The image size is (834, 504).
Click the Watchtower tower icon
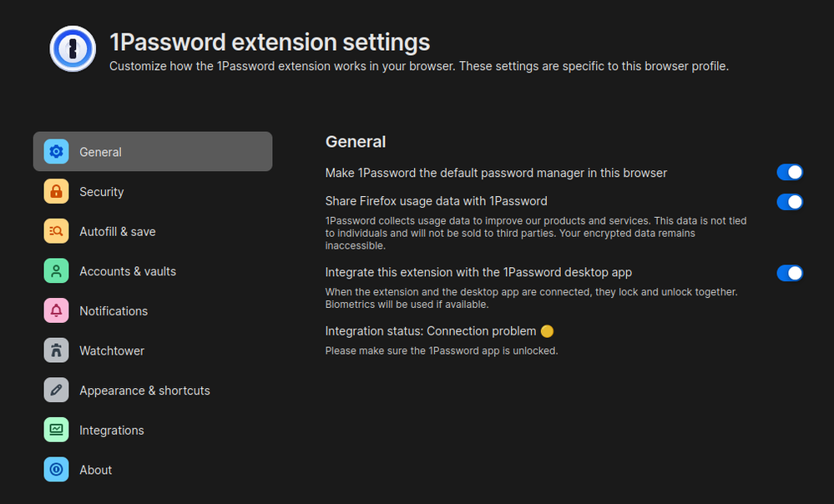pyautogui.click(x=56, y=350)
